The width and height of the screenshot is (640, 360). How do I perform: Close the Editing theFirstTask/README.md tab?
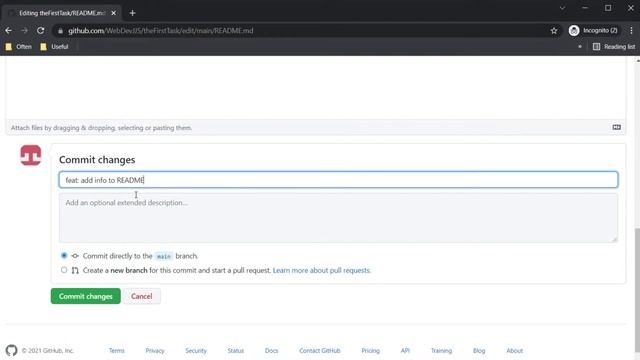pos(113,13)
